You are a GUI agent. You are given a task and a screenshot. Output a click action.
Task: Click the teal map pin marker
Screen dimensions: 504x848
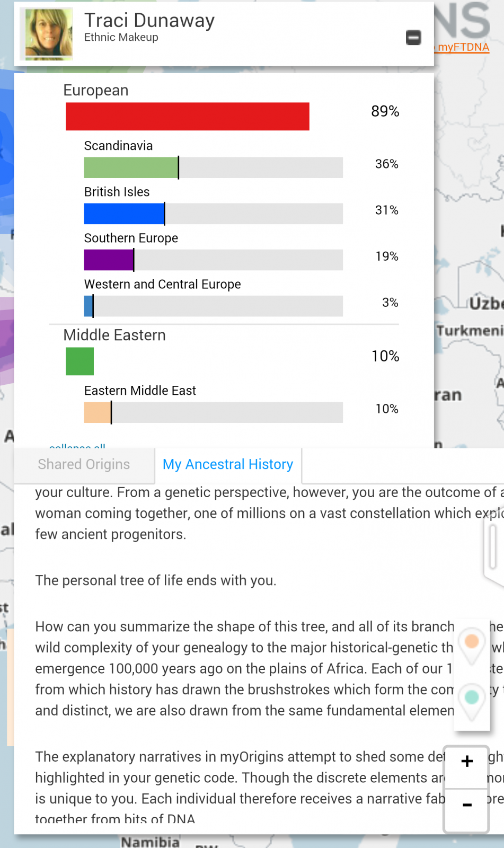pos(472,701)
